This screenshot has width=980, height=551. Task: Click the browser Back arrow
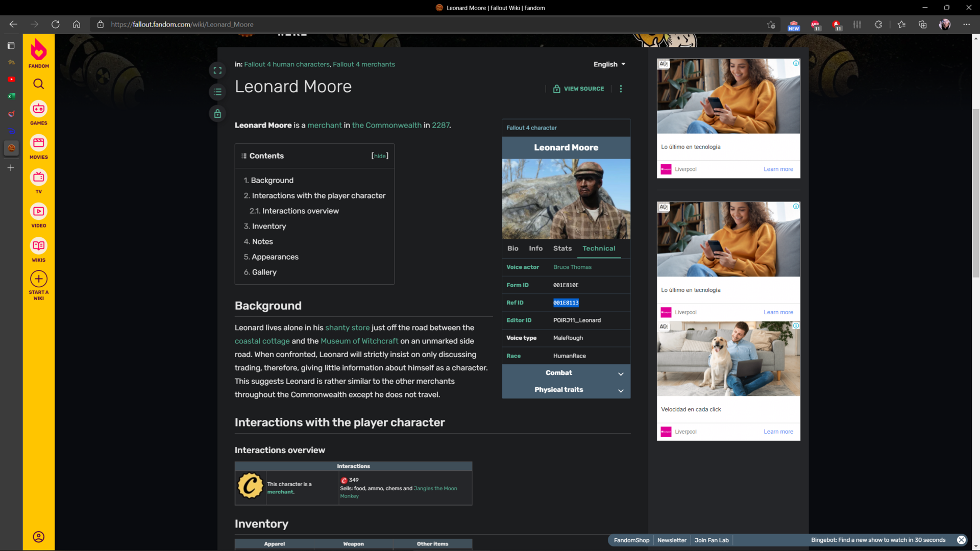[x=13, y=24]
